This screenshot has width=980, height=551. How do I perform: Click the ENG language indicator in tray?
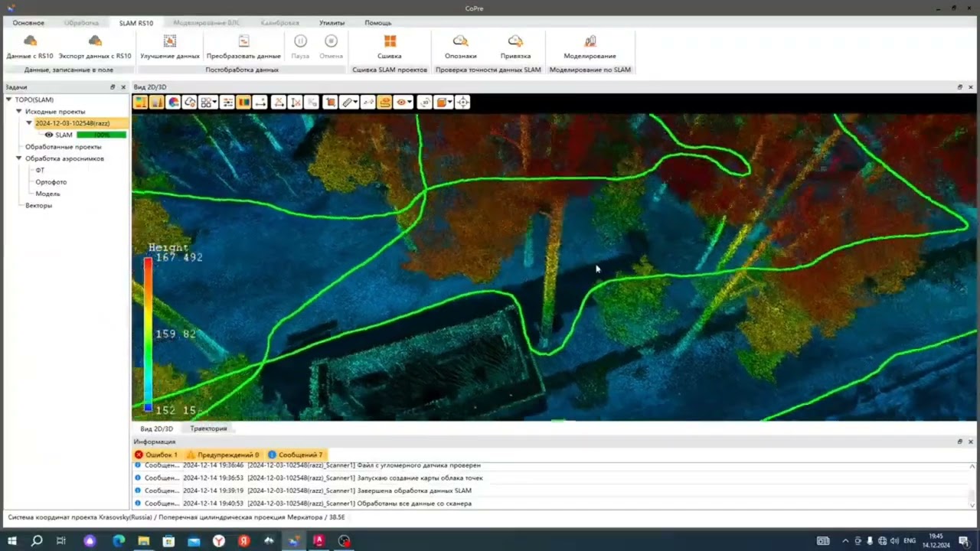(x=910, y=541)
